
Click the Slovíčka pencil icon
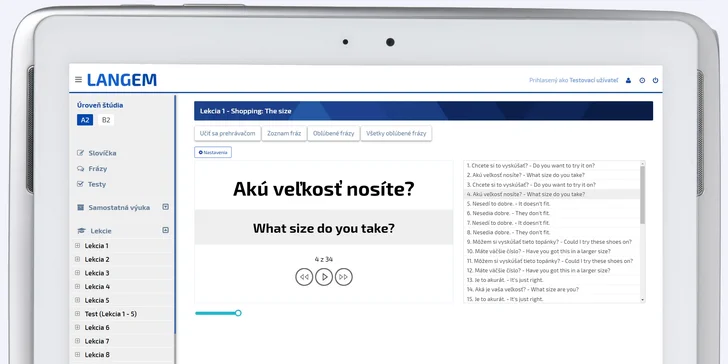click(x=80, y=153)
